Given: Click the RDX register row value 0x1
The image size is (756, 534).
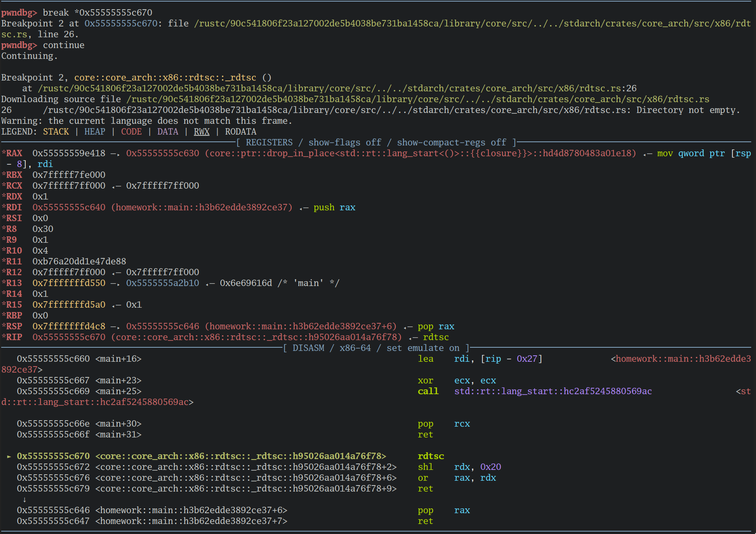Looking at the screenshot, I should click(x=40, y=196).
